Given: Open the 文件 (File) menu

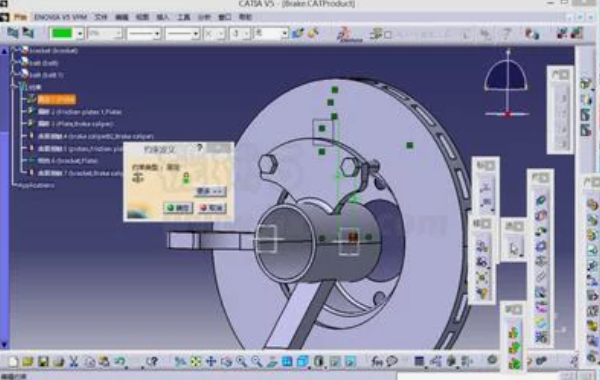Looking at the screenshot, I should [x=101, y=17].
